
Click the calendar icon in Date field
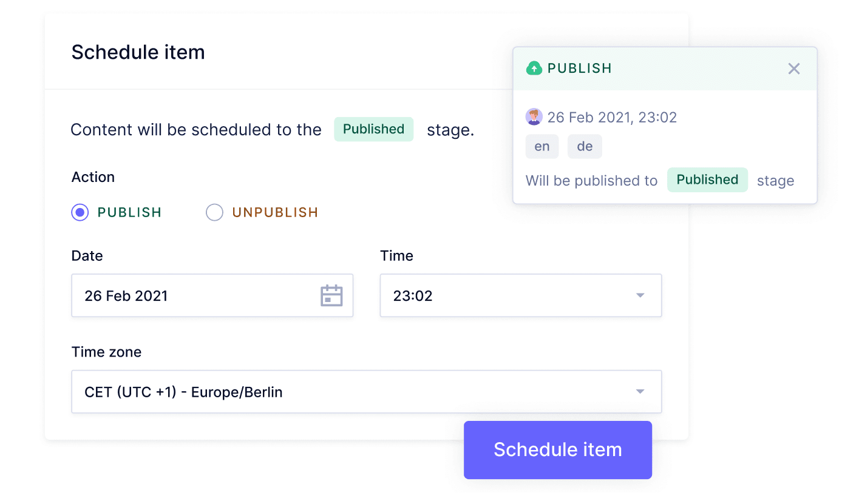[x=331, y=295]
